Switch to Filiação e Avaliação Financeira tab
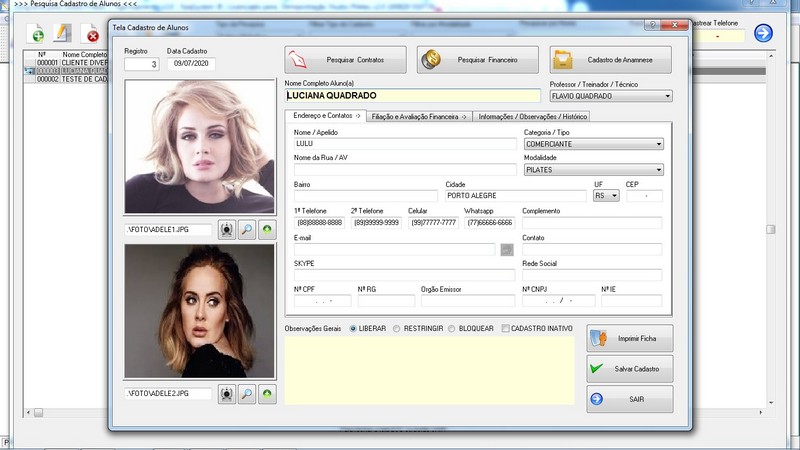 419,117
